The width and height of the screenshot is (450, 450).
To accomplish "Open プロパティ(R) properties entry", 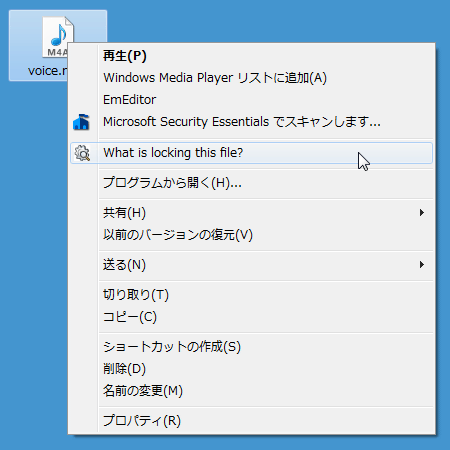I will pos(251,421).
